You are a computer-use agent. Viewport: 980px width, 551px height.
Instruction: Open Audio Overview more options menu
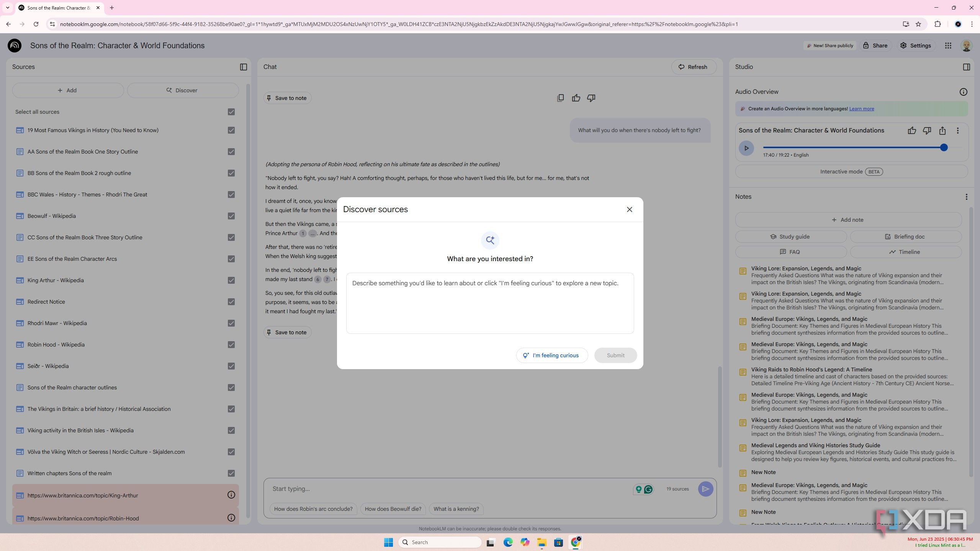pos(957,131)
